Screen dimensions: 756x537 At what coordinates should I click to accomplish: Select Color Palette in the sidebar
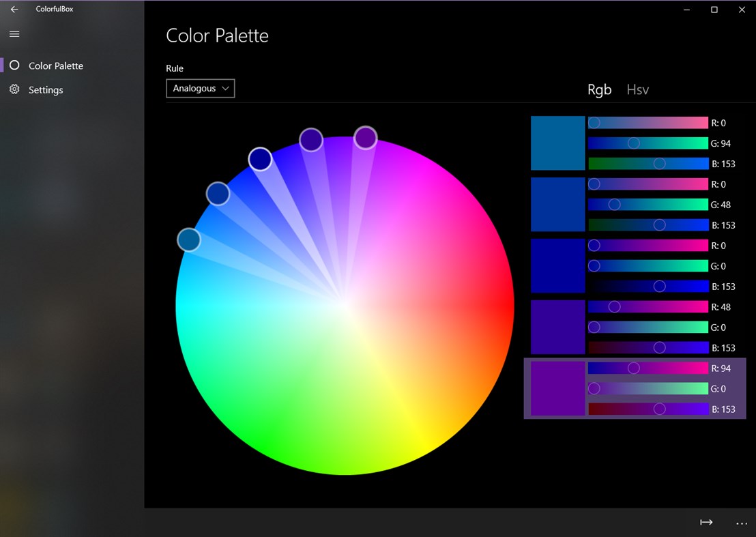tap(56, 66)
